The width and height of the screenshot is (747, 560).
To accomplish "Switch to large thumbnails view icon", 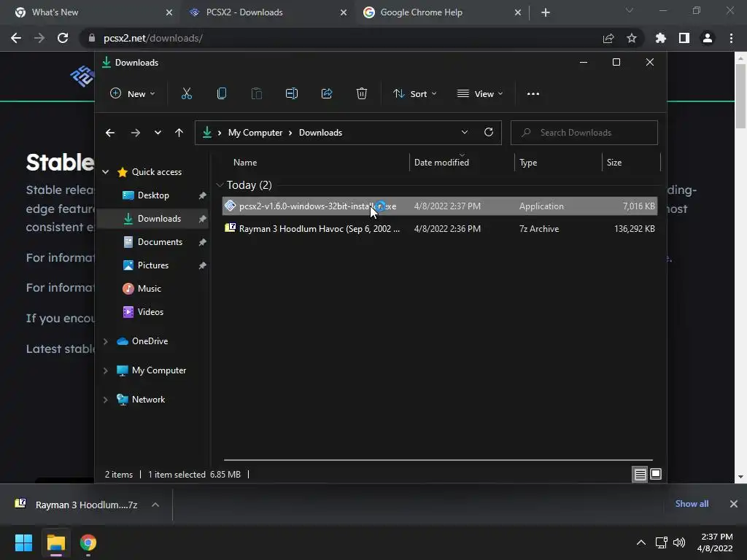I will click(656, 474).
